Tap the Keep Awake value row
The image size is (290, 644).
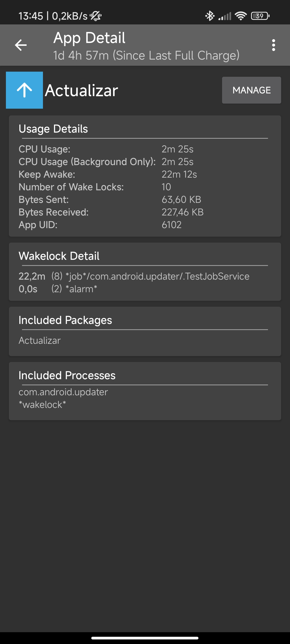108,174
